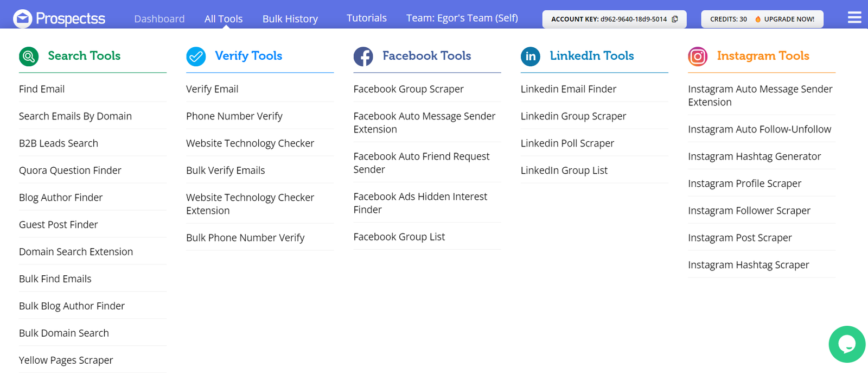Open the All Tools menu
Viewport: 868px width, 373px height.
coord(224,19)
